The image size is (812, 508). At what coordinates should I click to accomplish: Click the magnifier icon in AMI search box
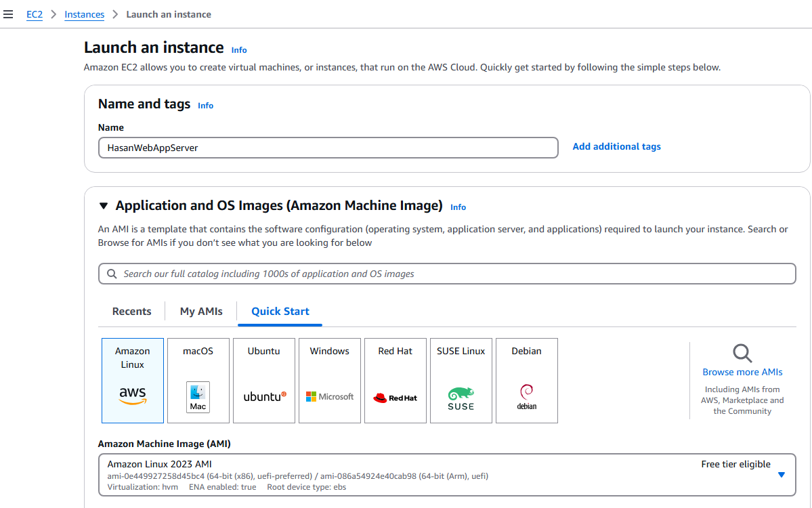point(112,274)
